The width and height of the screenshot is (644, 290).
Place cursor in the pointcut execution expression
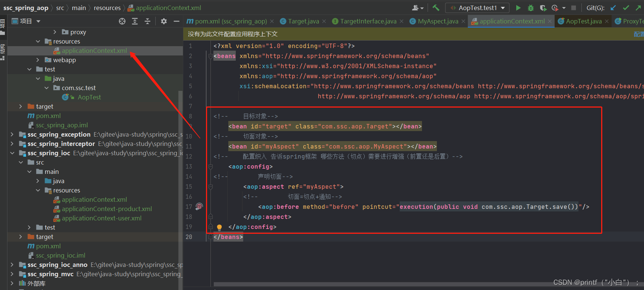pyautogui.click(x=489, y=207)
